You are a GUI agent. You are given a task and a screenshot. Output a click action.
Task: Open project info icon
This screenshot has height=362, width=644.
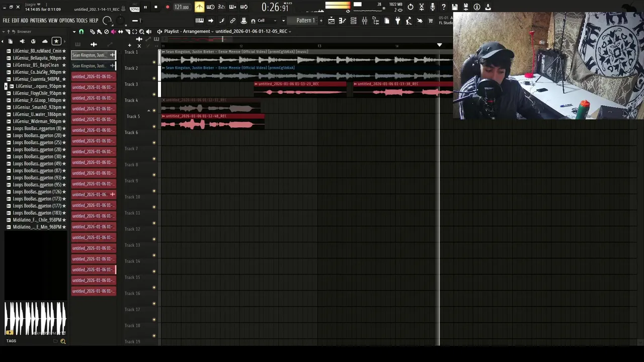(477, 7)
